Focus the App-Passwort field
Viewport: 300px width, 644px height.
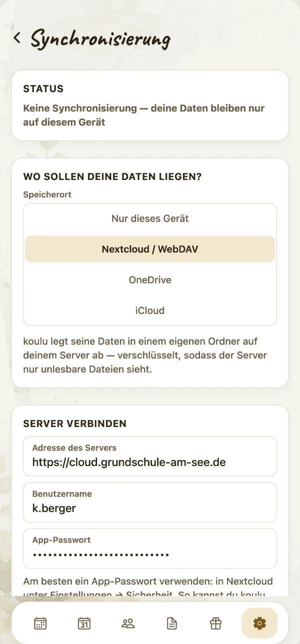(x=150, y=548)
